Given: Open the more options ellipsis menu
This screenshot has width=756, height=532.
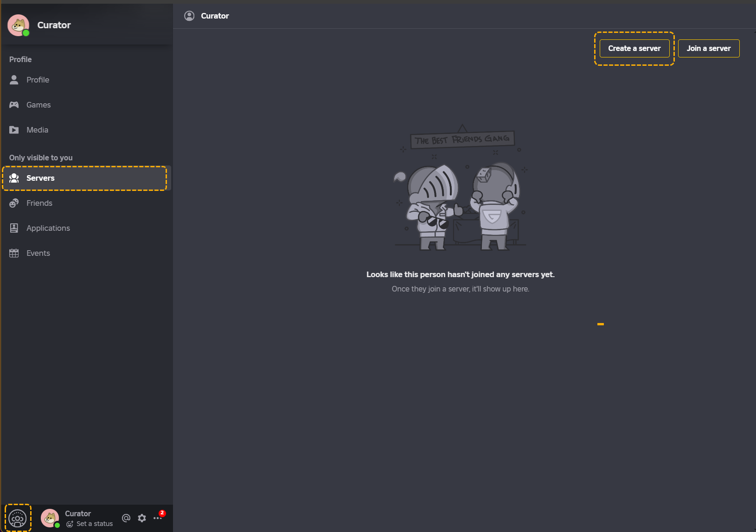Looking at the screenshot, I should point(158,518).
